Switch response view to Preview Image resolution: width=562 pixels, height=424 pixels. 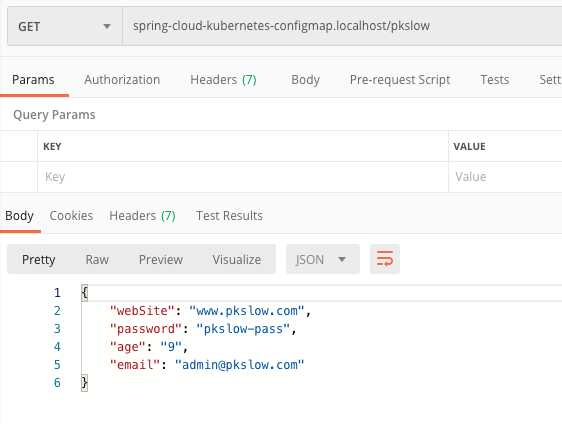click(x=161, y=259)
